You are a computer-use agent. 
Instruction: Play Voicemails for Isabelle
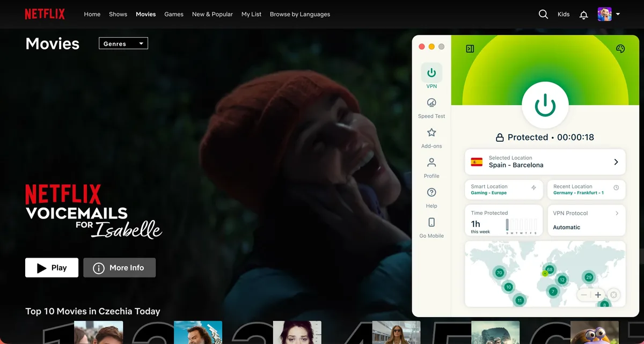point(52,268)
